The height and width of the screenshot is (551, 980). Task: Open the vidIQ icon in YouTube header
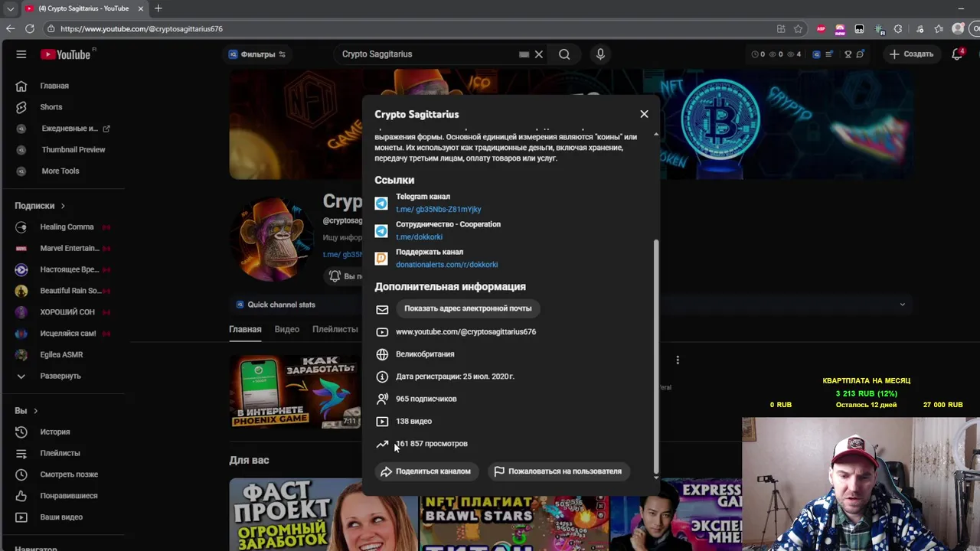pos(816,54)
